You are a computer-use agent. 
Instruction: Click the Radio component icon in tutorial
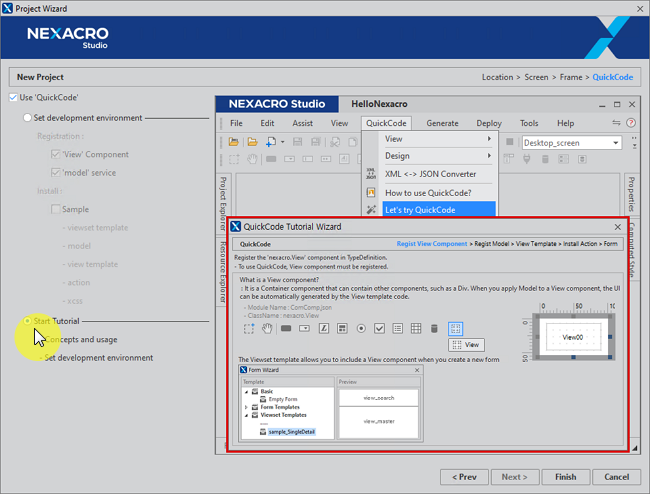[x=361, y=328]
